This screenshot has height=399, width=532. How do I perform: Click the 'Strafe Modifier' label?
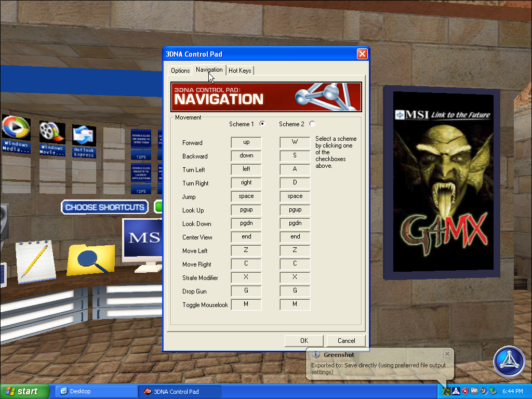(x=200, y=278)
